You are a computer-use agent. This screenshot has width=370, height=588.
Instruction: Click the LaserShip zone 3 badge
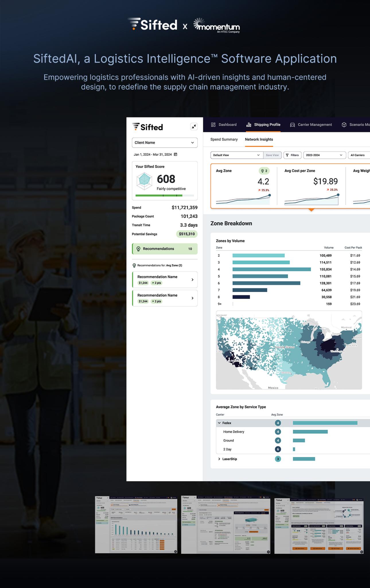click(278, 459)
